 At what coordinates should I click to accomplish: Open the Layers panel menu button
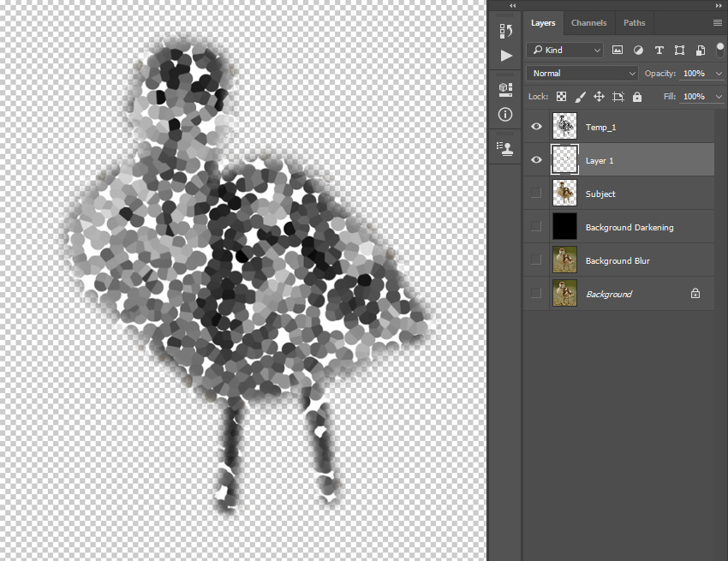[x=718, y=23]
